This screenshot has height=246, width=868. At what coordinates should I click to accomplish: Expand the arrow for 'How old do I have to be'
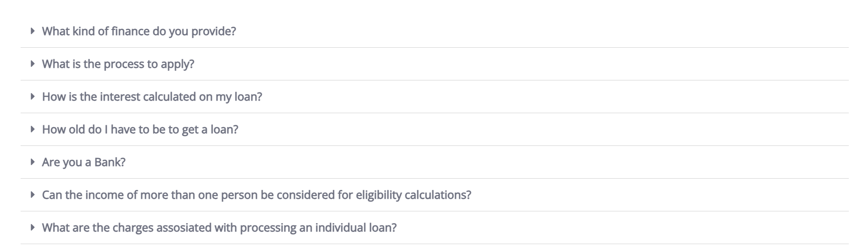pyautogui.click(x=32, y=129)
